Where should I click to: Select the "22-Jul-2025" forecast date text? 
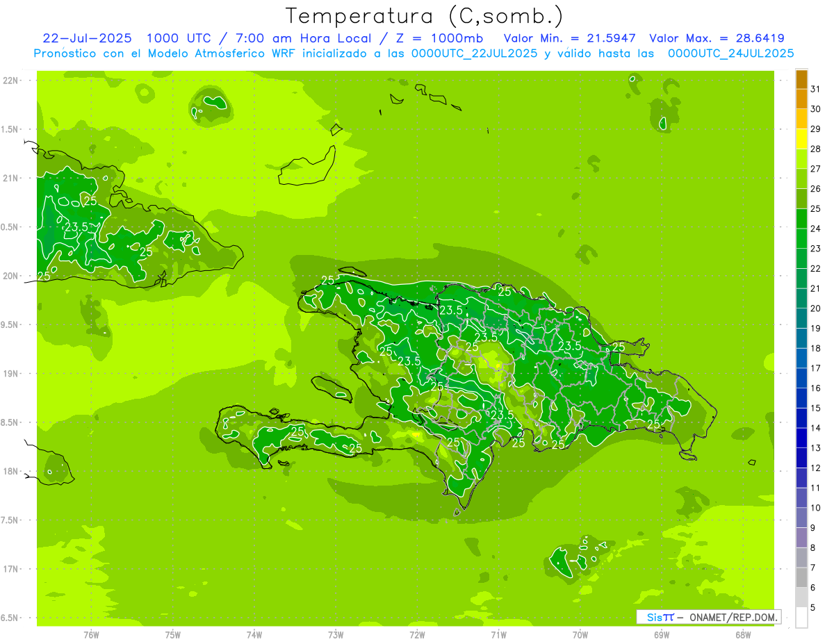click(x=87, y=38)
